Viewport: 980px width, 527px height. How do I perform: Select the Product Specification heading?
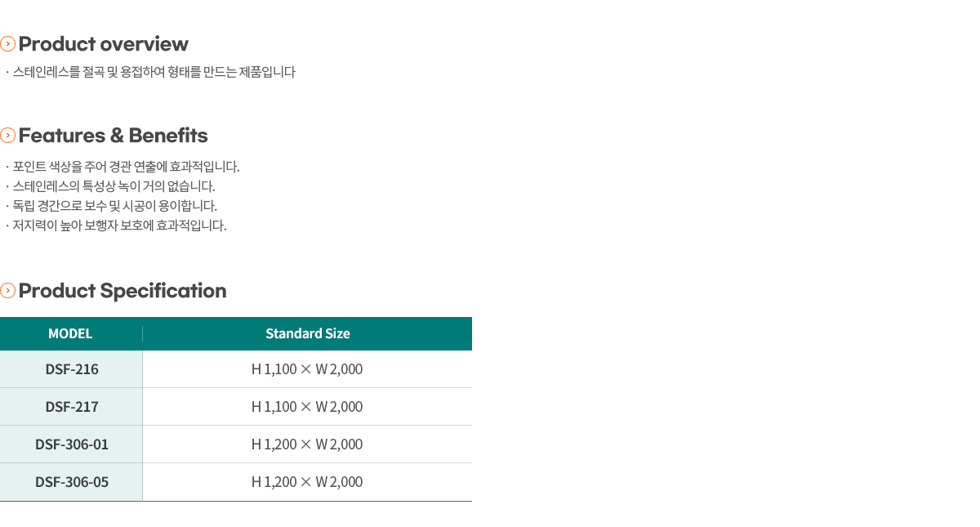(x=122, y=291)
